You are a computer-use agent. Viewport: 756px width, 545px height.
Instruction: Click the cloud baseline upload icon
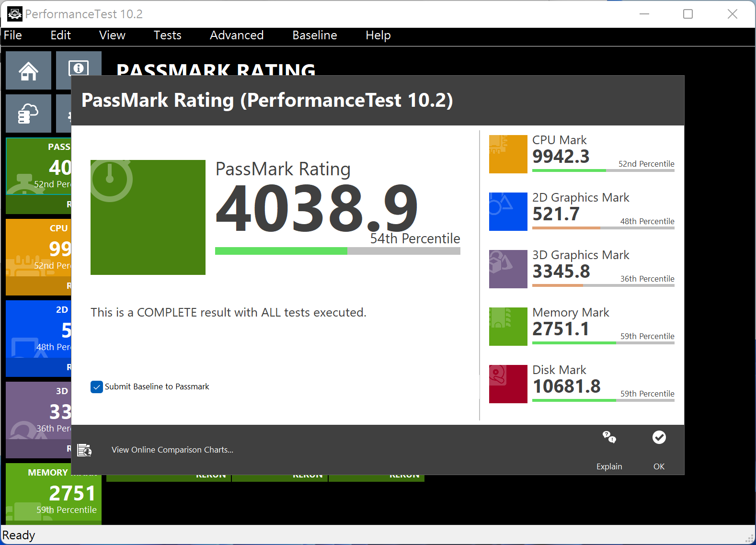[28, 114]
